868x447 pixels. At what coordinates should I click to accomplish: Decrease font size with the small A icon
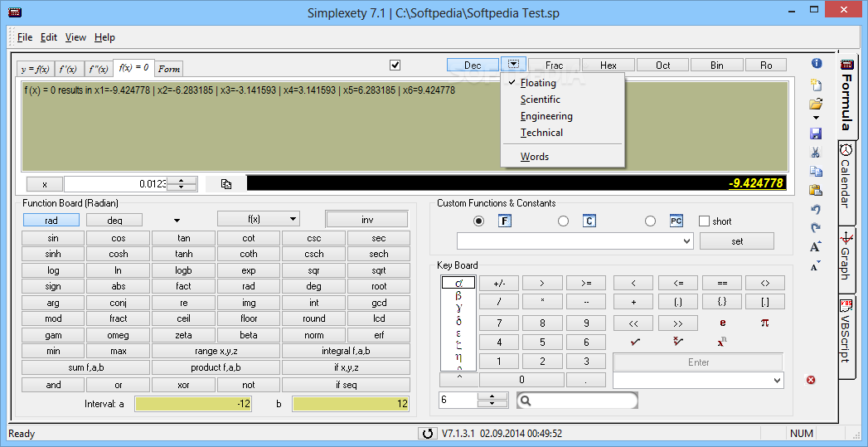[x=816, y=266]
